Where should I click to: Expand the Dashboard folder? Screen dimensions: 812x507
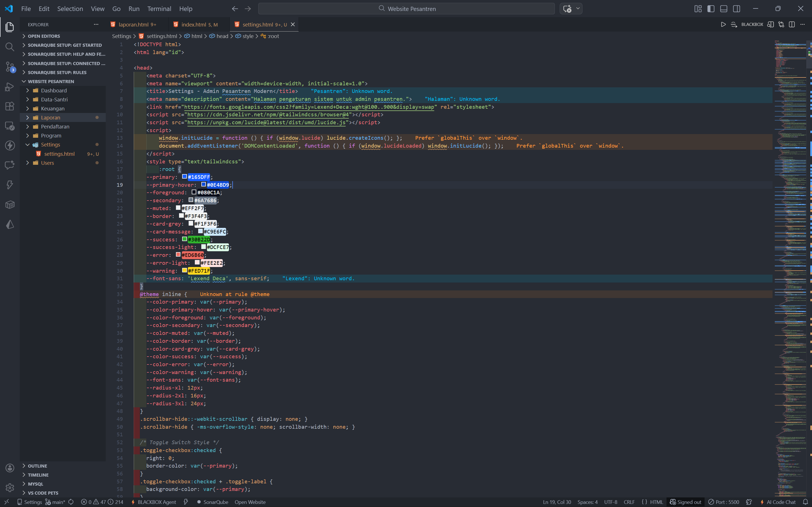(x=54, y=90)
